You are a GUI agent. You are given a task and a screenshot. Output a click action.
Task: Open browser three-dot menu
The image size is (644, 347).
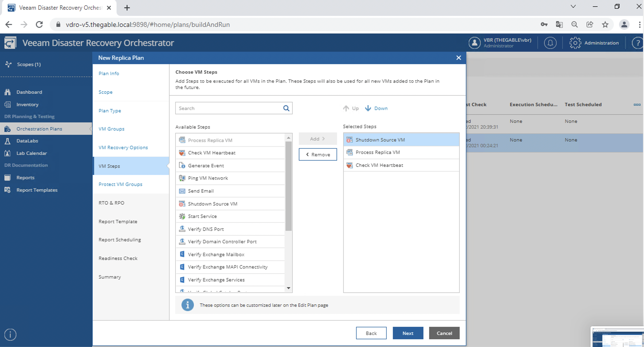pos(639,25)
